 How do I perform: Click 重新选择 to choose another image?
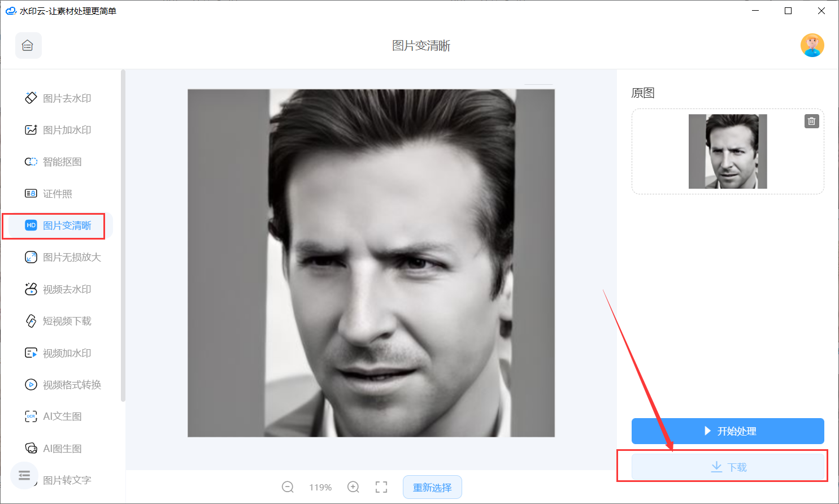(432, 487)
